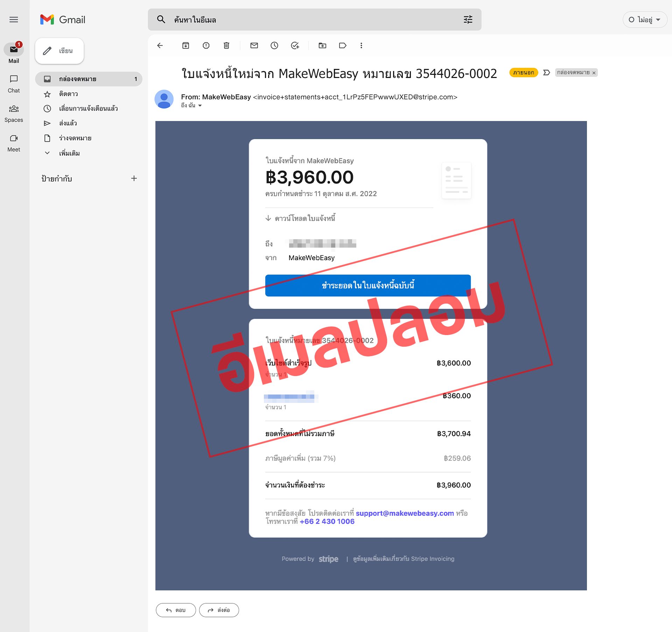Image resolution: width=672 pixels, height=632 pixels.
Task: Report spam with exclamation icon
Action: tap(206, 45)
